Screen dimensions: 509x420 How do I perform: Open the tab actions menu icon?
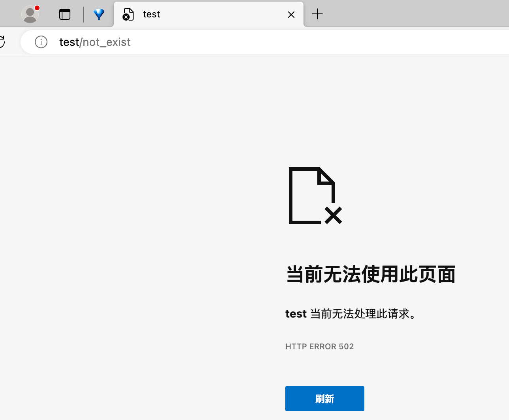coord(65,15)
